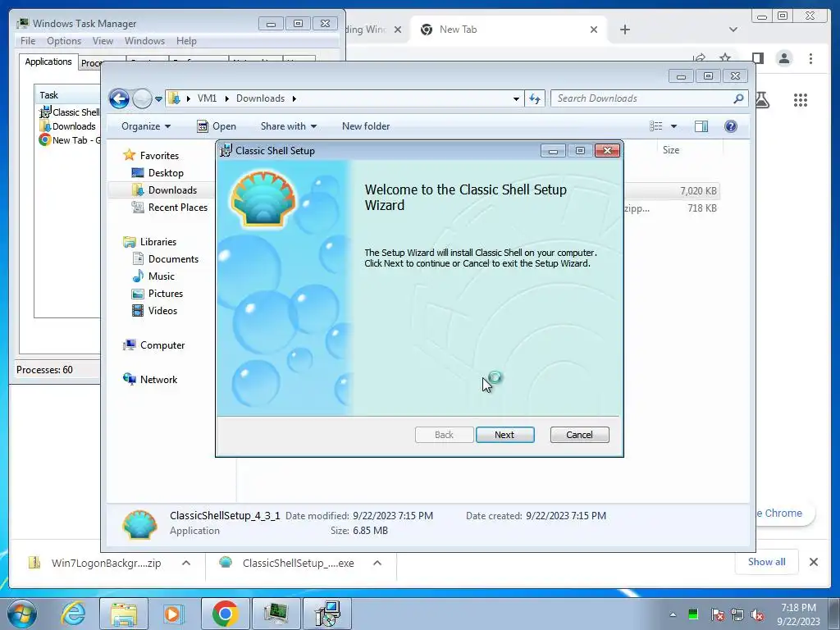Toggle Chrome side panel icon
The image size is (840, 630).
pos(757,58)
